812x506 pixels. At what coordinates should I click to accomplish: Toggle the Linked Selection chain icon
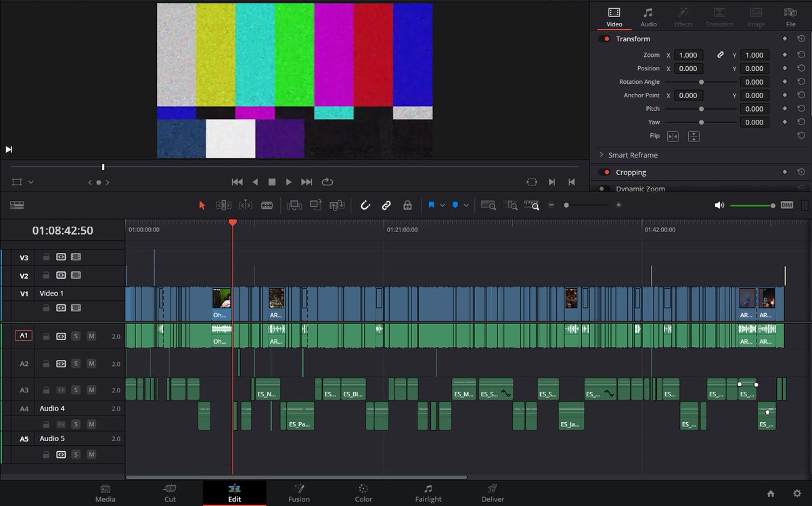tap(386, 205)
